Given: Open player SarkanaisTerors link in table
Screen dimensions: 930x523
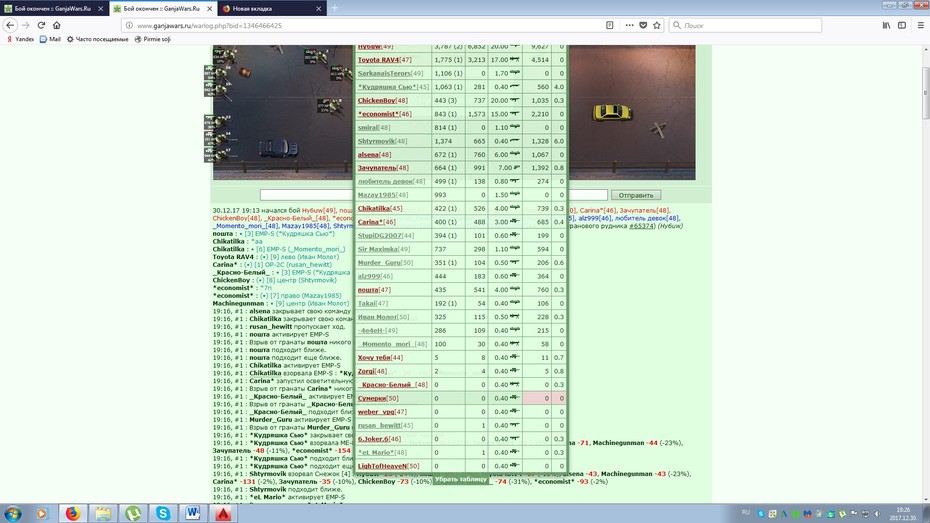Looking at the screenshot, I should point(384,74).
